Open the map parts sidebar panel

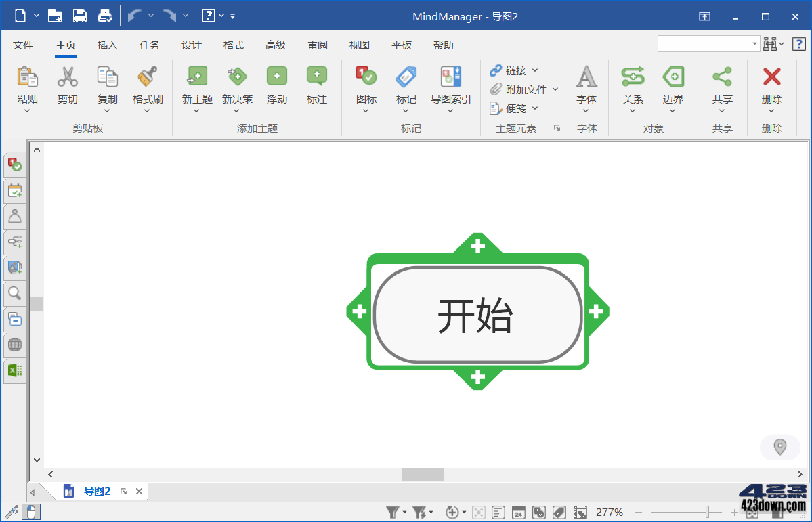14,242
